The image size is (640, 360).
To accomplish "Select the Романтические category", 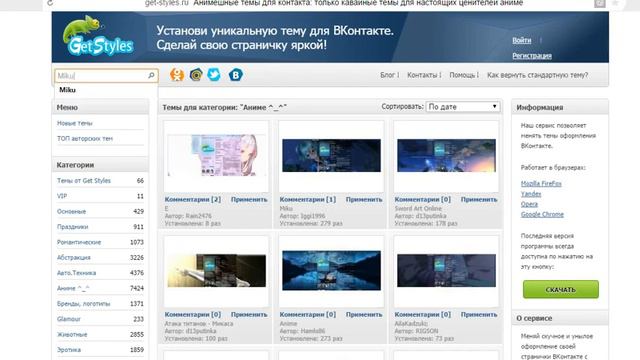I will click(x=79, y=242).
